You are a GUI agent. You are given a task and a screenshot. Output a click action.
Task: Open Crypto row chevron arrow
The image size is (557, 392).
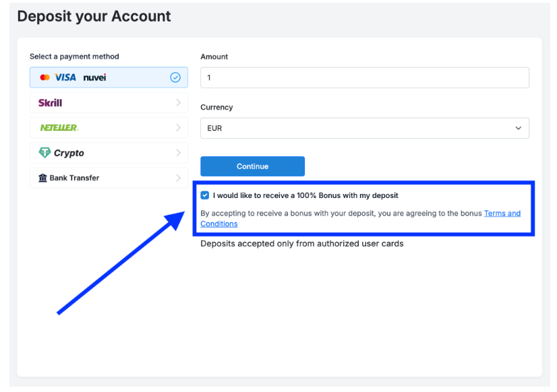pyautogui.click(x=178, y=153)
